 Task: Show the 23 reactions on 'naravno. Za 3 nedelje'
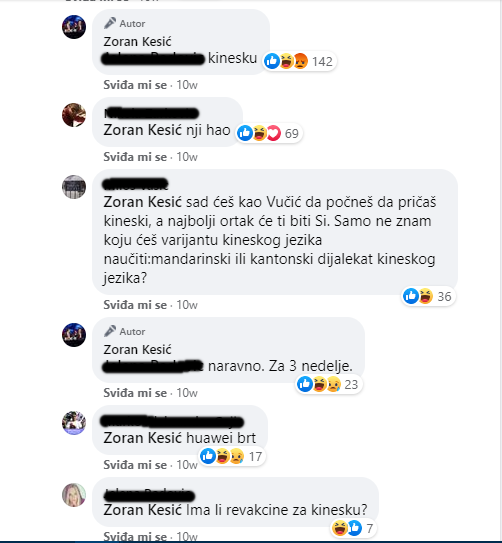point(329,384)
